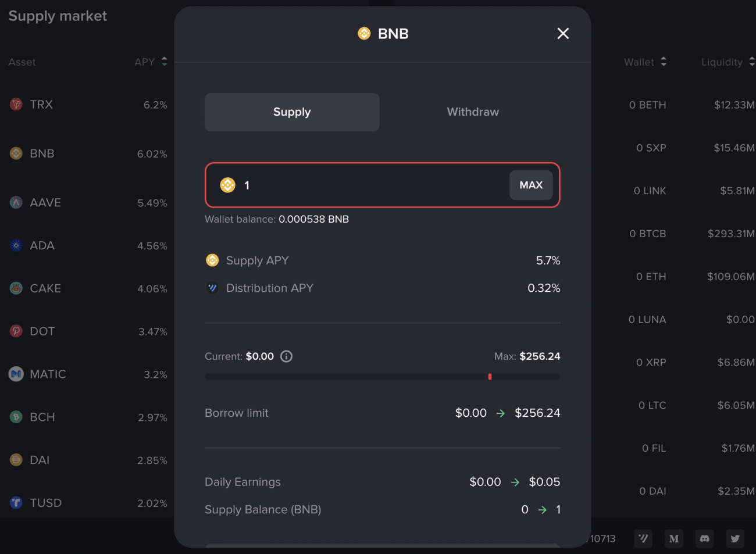The height and width of the screenshot is (554, 756).
Task: Click the CAKE token icon
Action: (x=16, y=288)
